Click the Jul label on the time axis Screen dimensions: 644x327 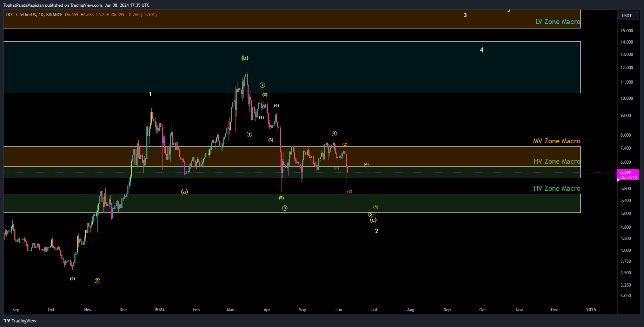pyautogui.click(x=374, y=310)
